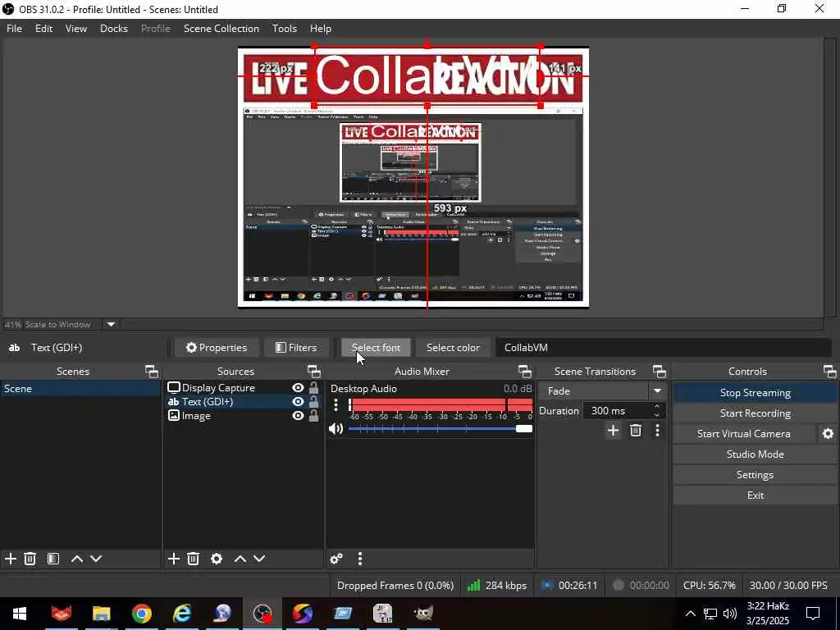The width and height of the screenshot is (840, 630).
Task: Lock the Image source
Action: pyautogui.click(x=313, y=416)
